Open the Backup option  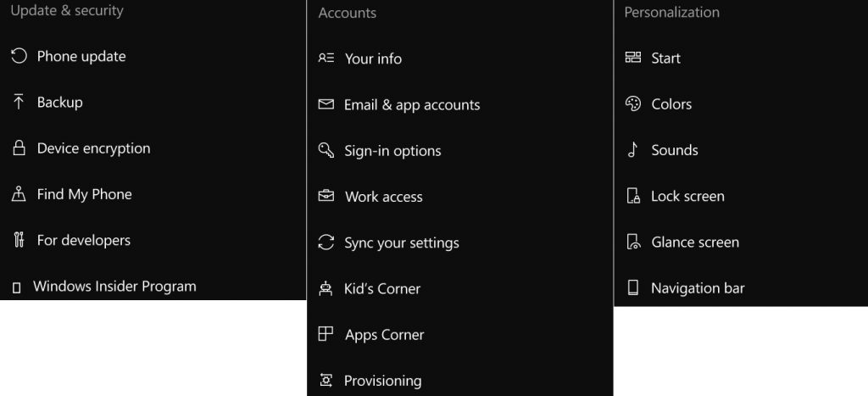(x=60, y=103)
